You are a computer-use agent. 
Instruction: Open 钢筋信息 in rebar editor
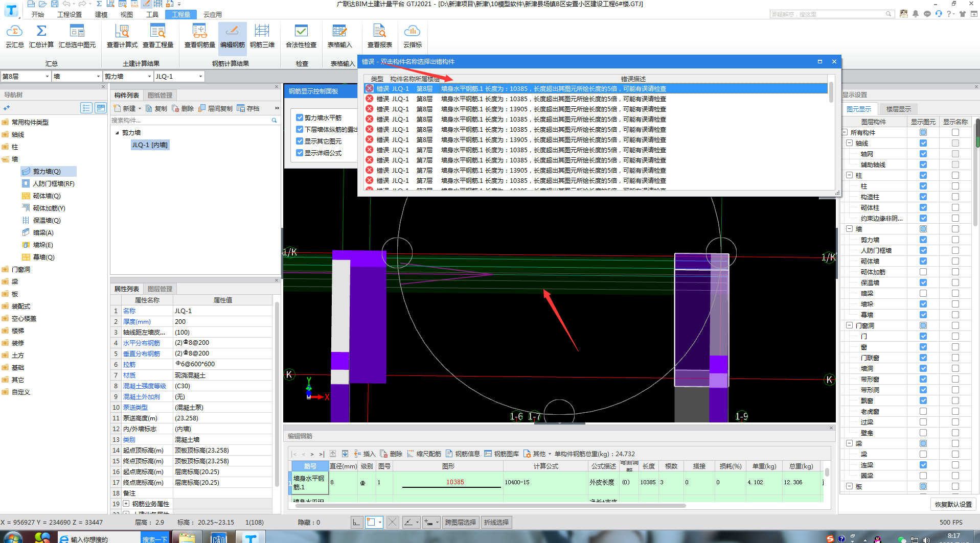(463, 454)
